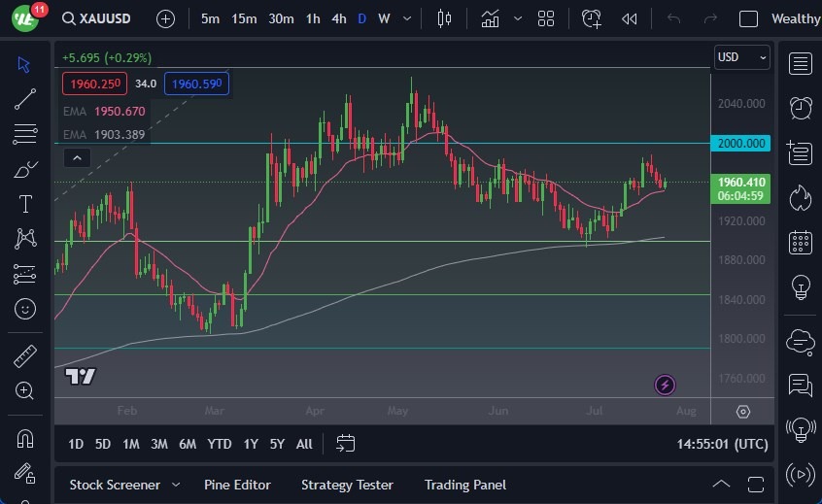Select the 4h timeframe button
Image resolution: width=822 pixels, height=504 pixels.
pos(338,18)
